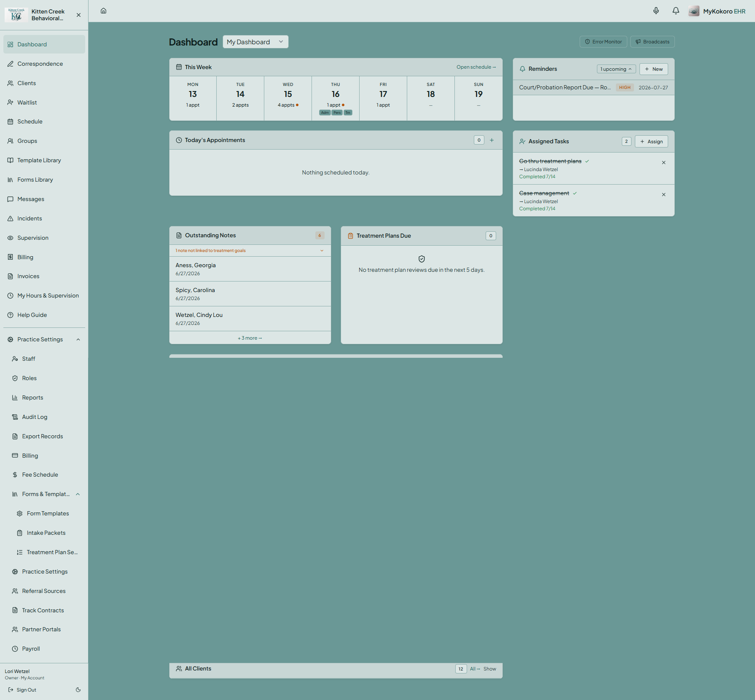Click Show in All Clients panel
The height and width of the screenshot is (700, 755).
490,669
